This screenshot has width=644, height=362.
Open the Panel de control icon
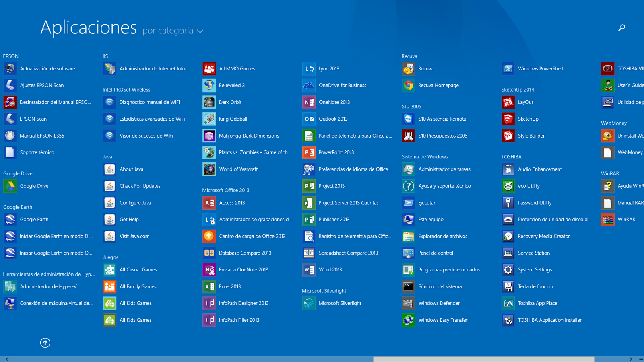409,253
